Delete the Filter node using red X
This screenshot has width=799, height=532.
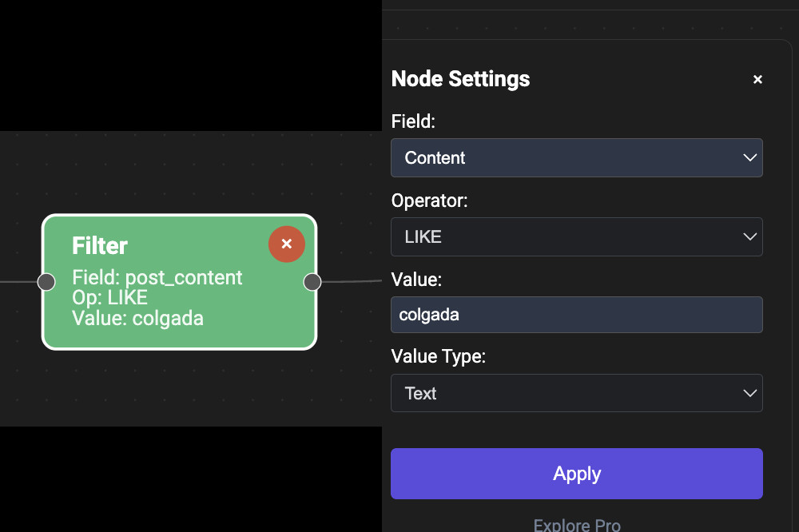coord(287,244)
